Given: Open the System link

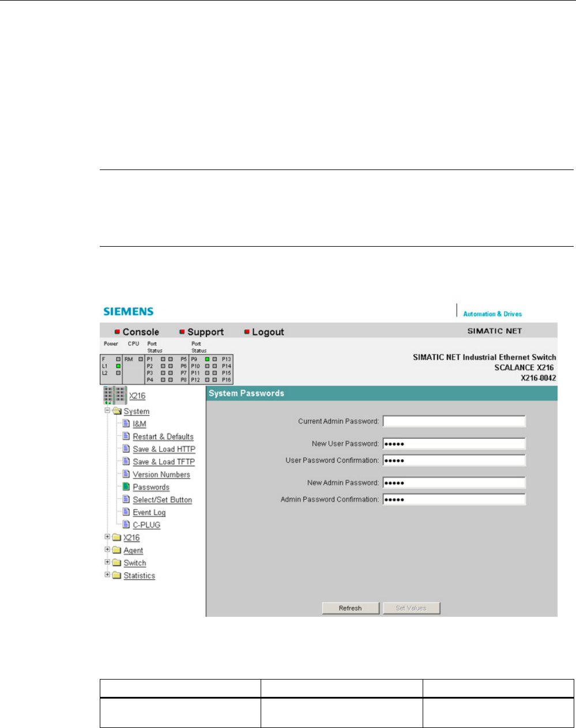Looking at the screenshot, I should 137,412.
